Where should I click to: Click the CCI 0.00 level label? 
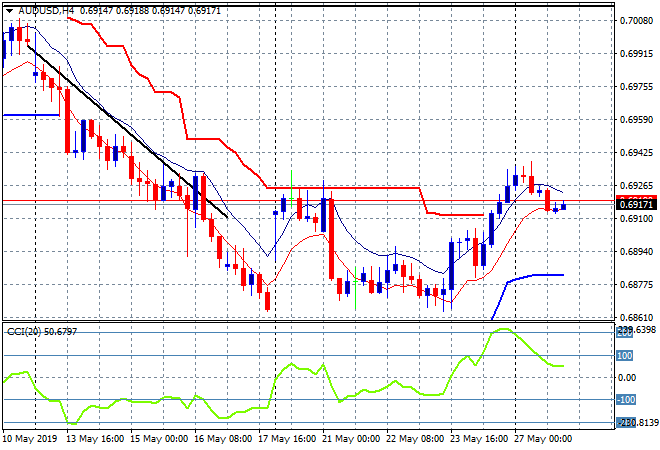(627, 378)
